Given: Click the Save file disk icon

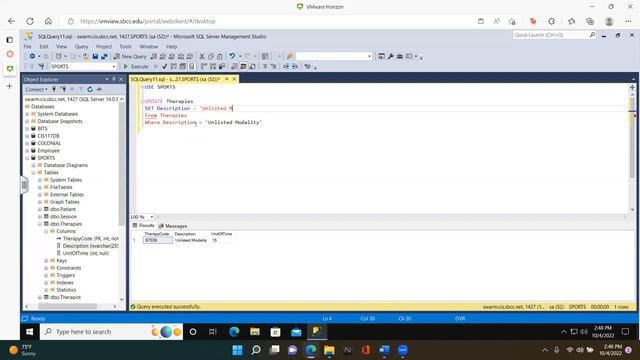Looking at the screenshot, I should (95, 56).
